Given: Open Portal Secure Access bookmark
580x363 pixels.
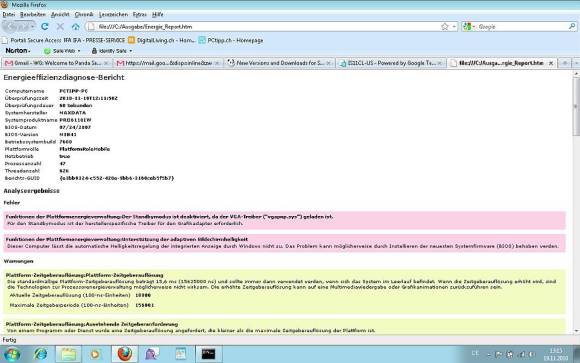Looking at the screenshot, I should (32, 40).
